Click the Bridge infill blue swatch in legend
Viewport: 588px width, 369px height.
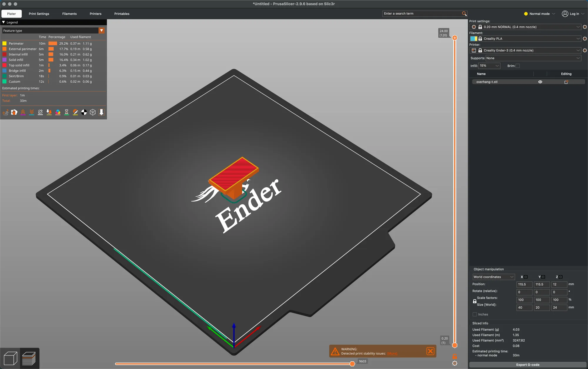coord(4,71)
